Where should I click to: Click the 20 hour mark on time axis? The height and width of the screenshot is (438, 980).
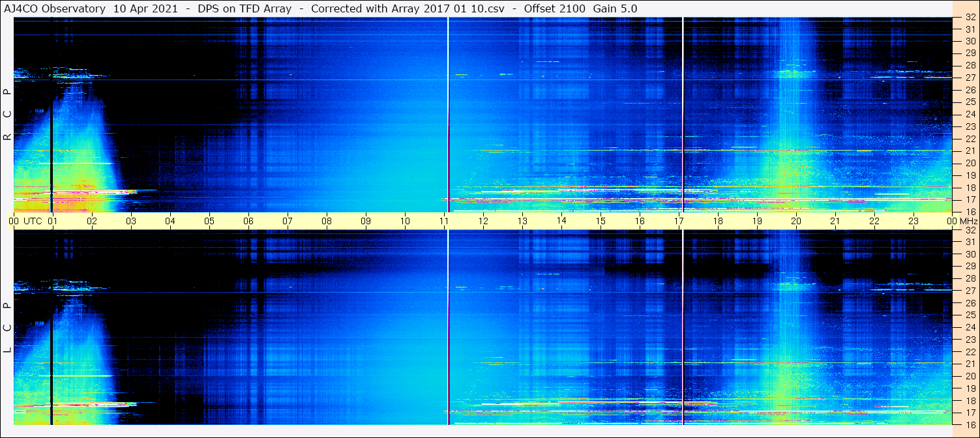coord(796,221)
